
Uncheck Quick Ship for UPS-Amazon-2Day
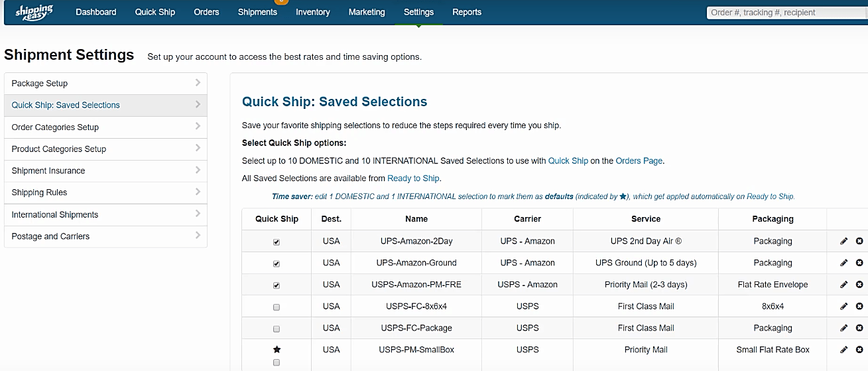(x=277, y=242)
